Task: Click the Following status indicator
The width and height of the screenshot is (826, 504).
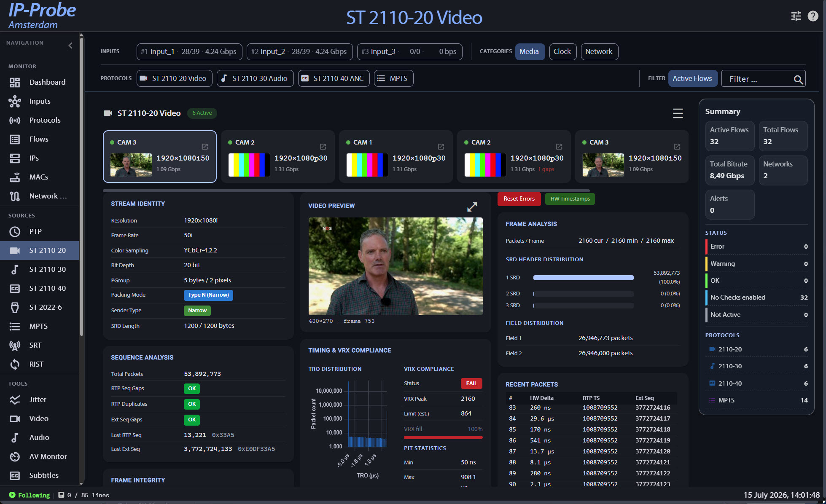Action: click(30, 495)
